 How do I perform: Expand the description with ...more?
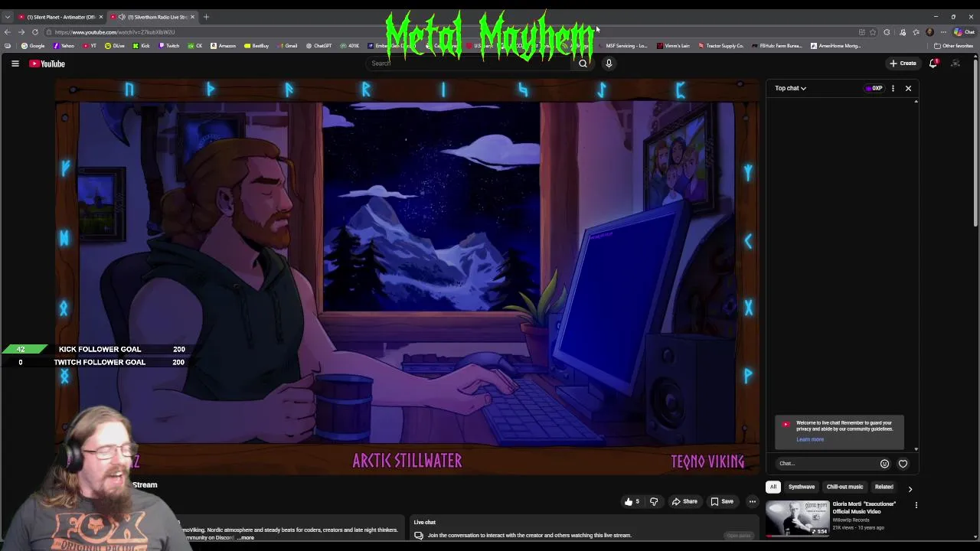click(x=245, y=538)
